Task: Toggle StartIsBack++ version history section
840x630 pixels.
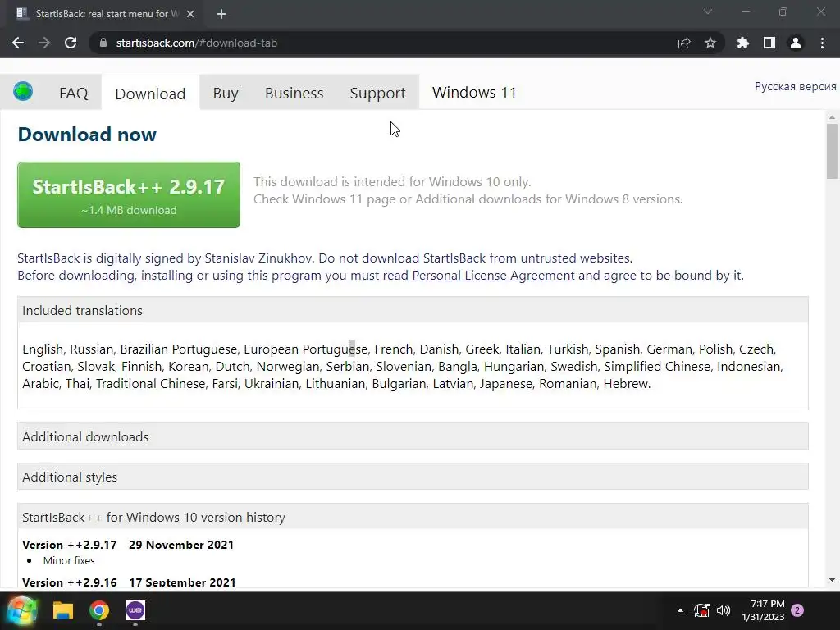Action: [413, 517]
